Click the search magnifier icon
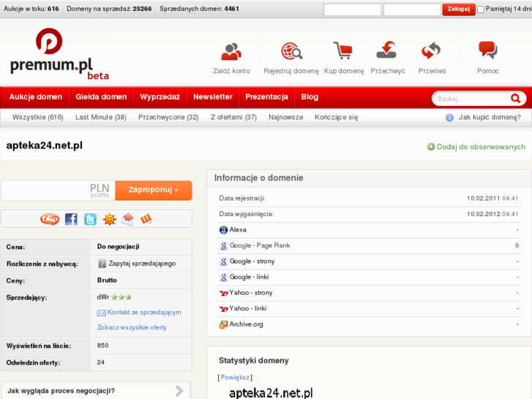 (x=515, y=99)
